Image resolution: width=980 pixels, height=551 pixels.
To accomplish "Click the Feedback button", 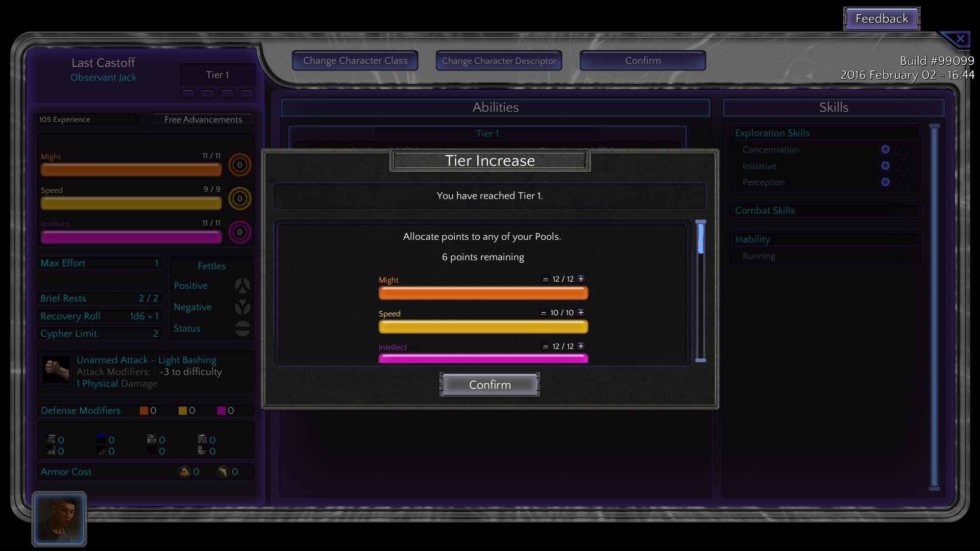I will tap(881, 19).
